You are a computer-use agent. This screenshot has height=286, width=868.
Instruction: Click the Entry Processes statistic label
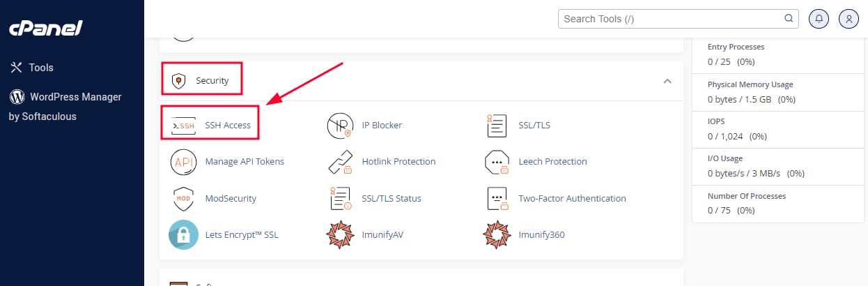736,47
